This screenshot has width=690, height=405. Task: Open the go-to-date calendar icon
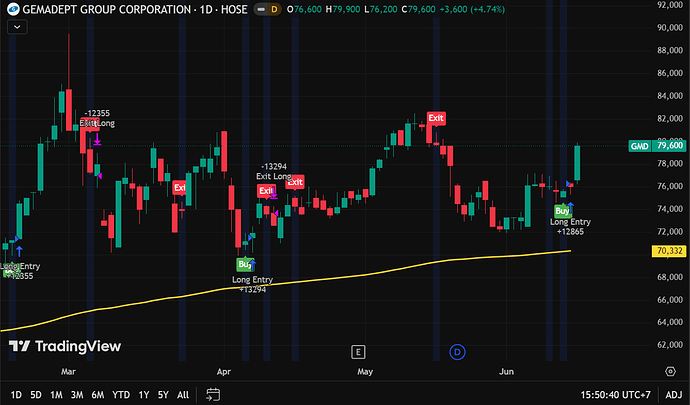(x=213, y=394)
